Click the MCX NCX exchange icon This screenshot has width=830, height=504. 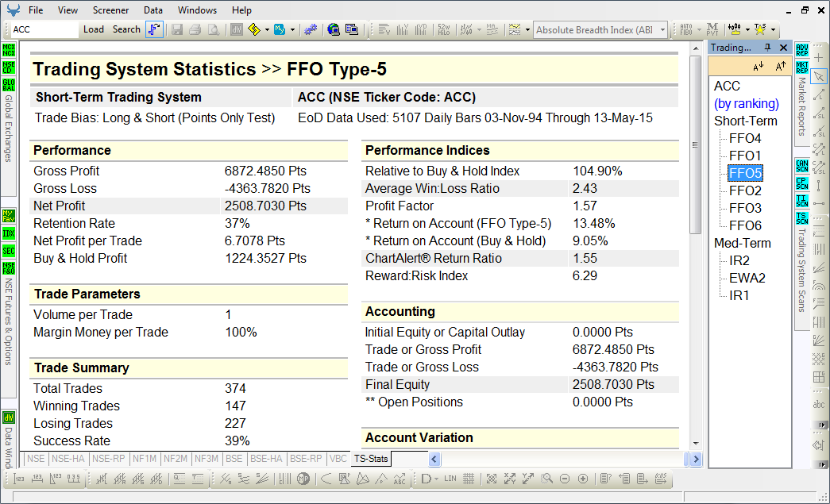(x=9, y=50)
